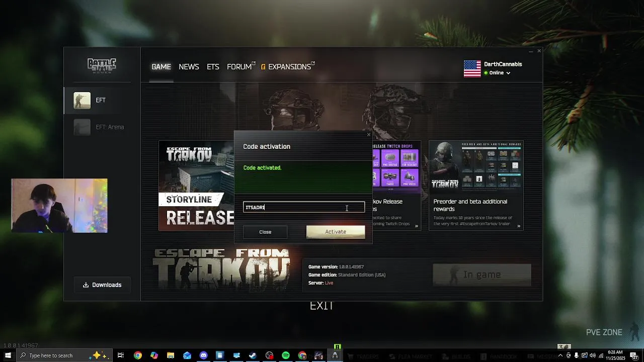
Task: Show hidden system tray icons
Action: (x=560, y=355)
